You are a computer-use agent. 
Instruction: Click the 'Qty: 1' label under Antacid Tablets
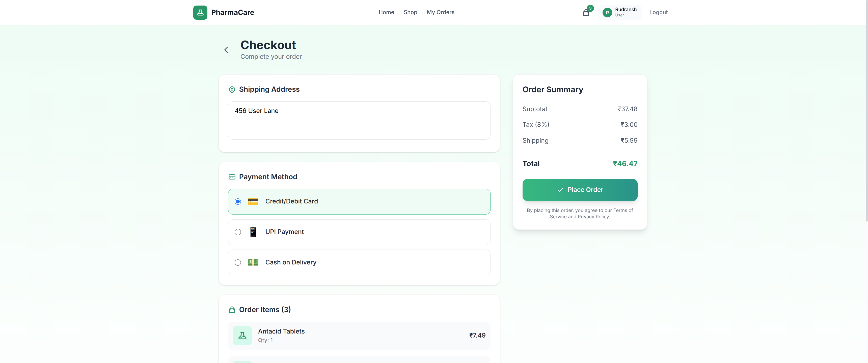click(265, 341)
